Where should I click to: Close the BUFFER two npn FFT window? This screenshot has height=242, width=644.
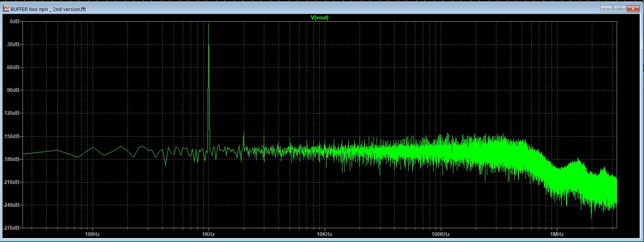point(633,9)
